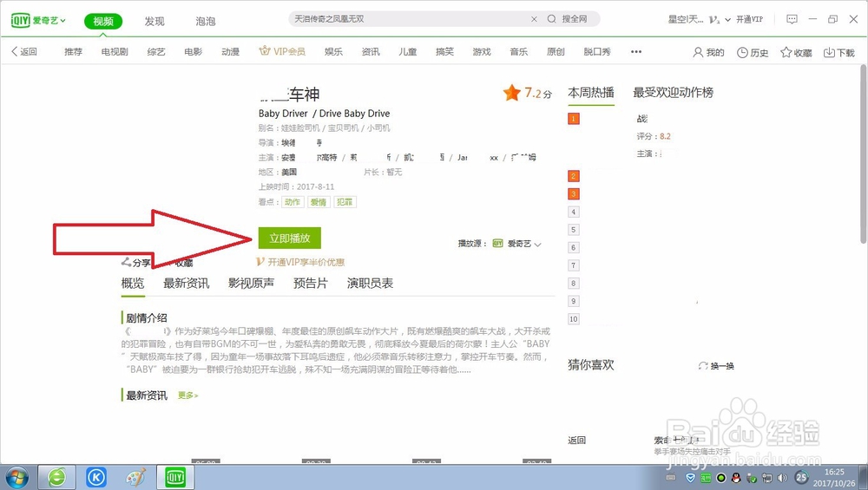Switch to 本周热播 ranking tab
This screenshot has height=490, width=868.
click(590, 92)
